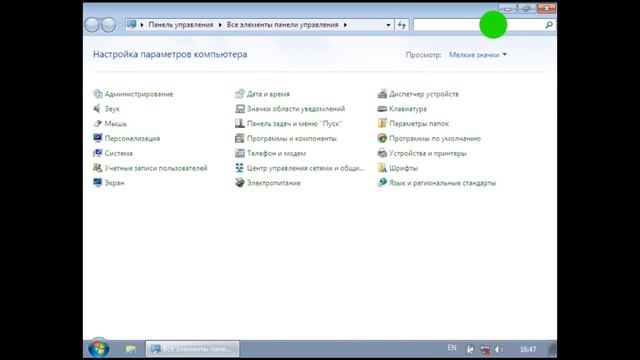Open the Программы и компоненты icon

pyautogui.click(x=240, y=138)
